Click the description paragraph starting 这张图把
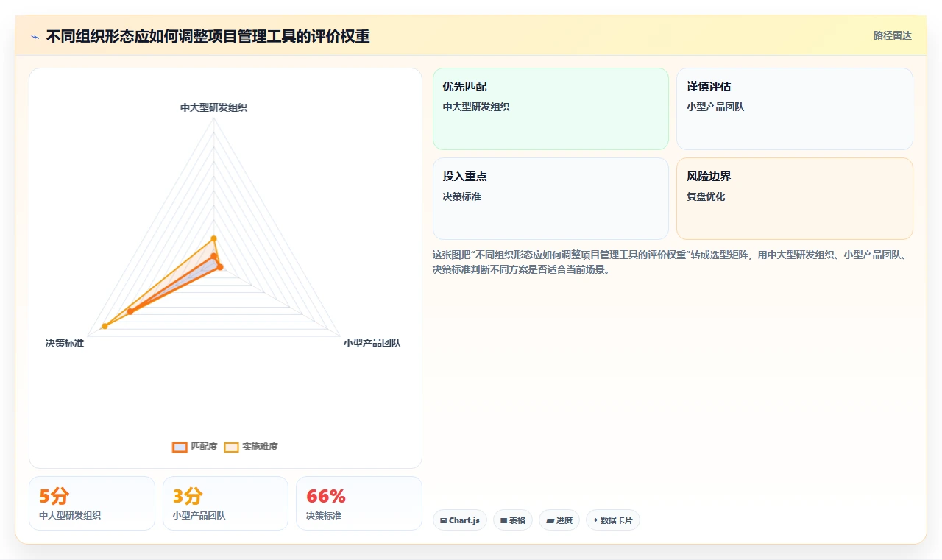Viewport: 942px width, 560px height. pyautogui.click(x=673, y=262)
